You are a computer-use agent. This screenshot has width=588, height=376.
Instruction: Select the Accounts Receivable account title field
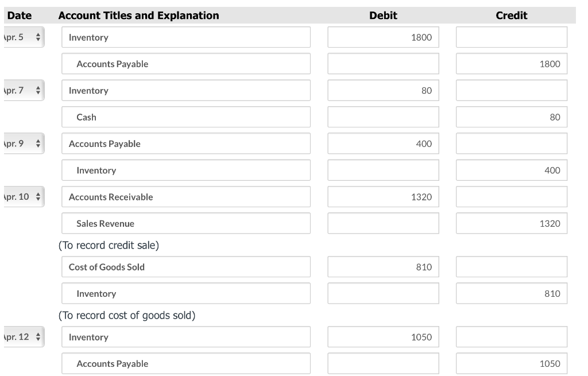point(186,197)
